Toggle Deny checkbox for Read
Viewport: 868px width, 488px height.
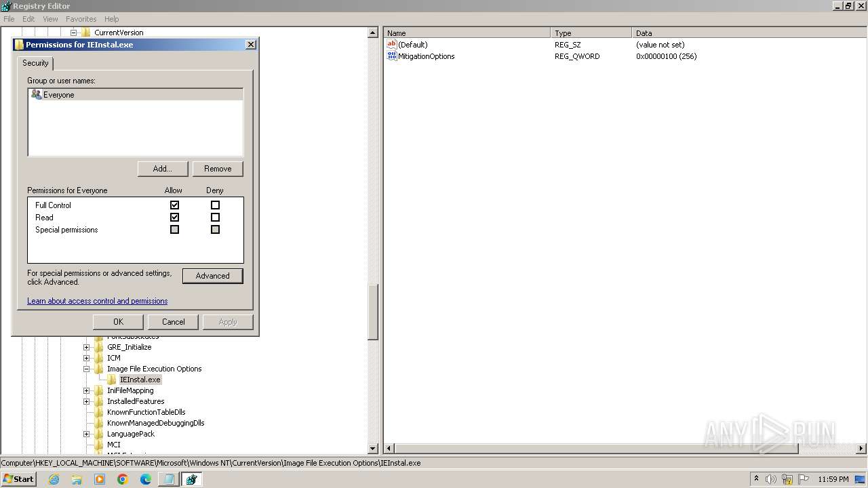(x=215, y=217)
